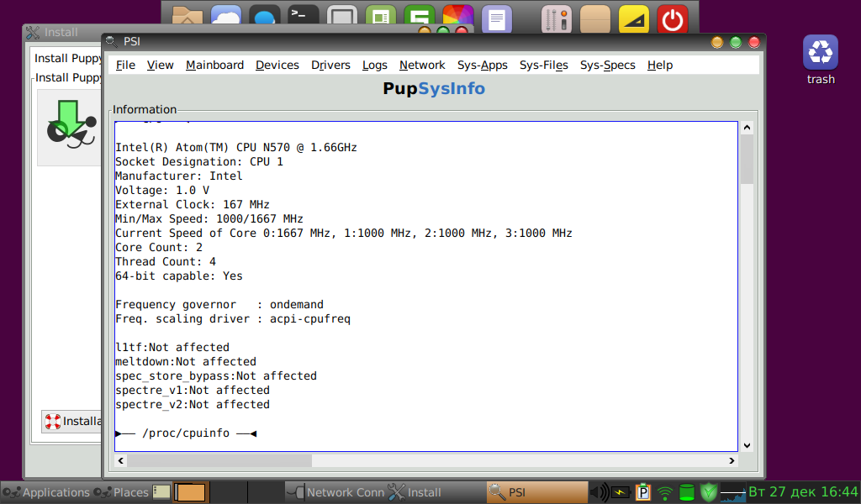861x504 pixels.
Task: Click the Install window title bar
Action: [x=61, y=33]
